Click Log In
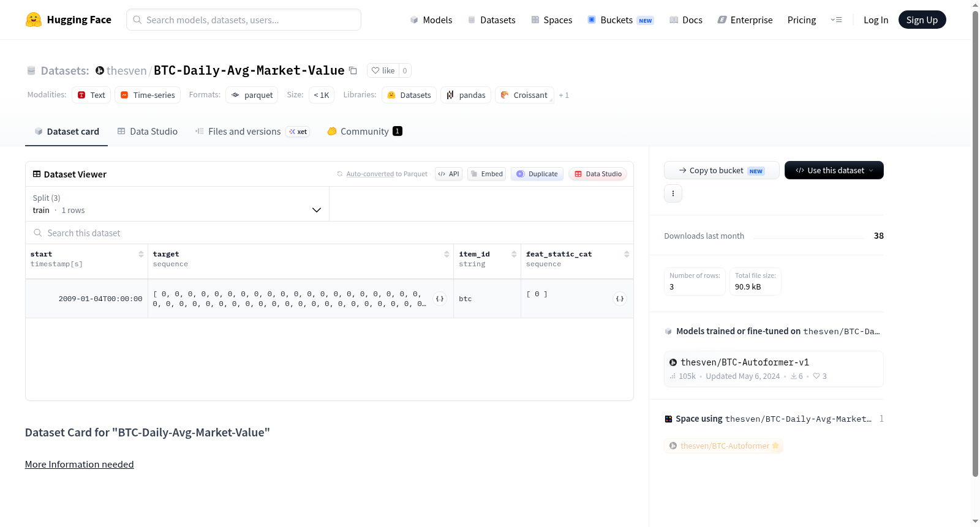 tap(876, 20)
